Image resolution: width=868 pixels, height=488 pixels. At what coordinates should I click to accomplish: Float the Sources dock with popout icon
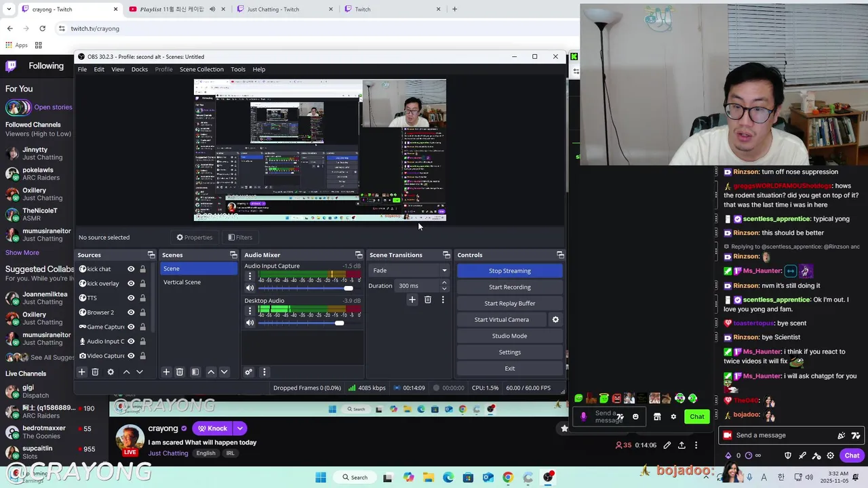(151, 255)
